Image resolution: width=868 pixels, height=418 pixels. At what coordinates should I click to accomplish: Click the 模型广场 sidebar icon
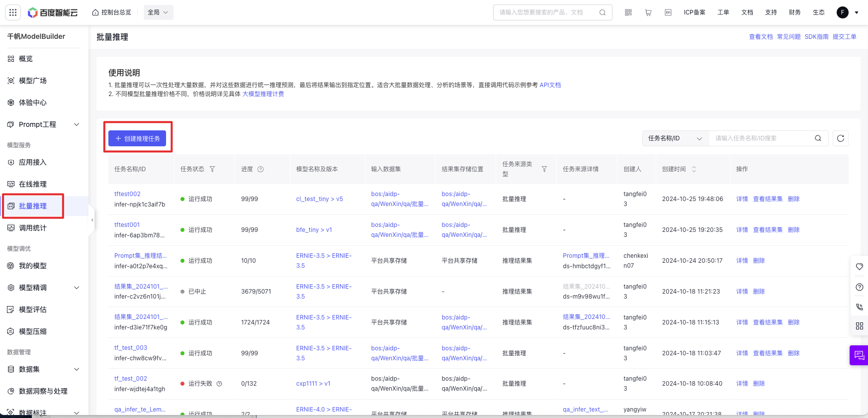[x=11, y=81]
